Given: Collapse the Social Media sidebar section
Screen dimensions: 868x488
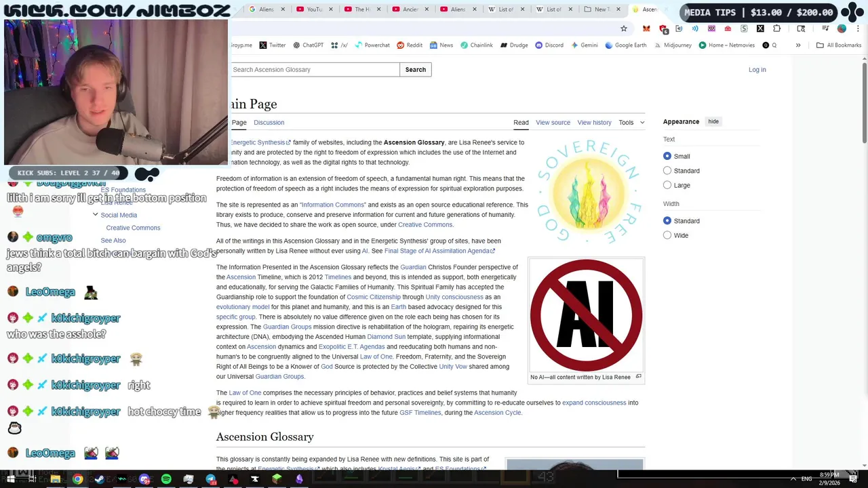Looking at the screenshot, I should (95, 215).
